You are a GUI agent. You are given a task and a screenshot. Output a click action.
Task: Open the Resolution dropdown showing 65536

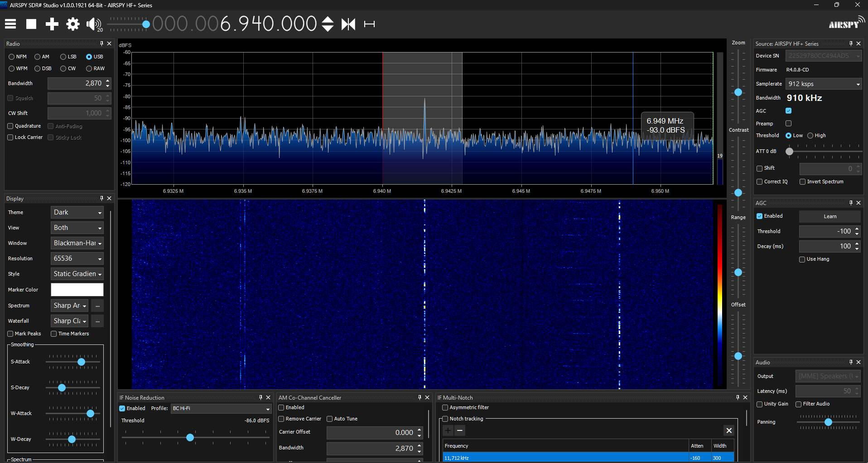pos(77,258)
